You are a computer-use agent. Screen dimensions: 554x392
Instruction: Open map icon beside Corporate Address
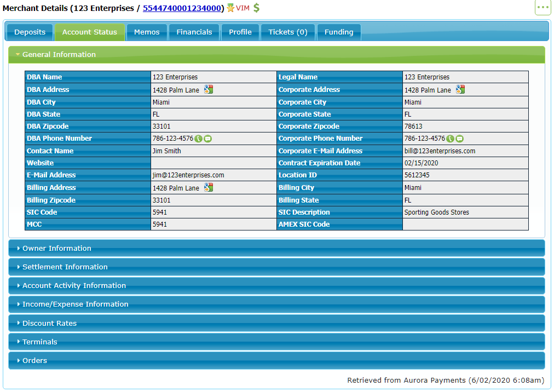coord(460,89)
